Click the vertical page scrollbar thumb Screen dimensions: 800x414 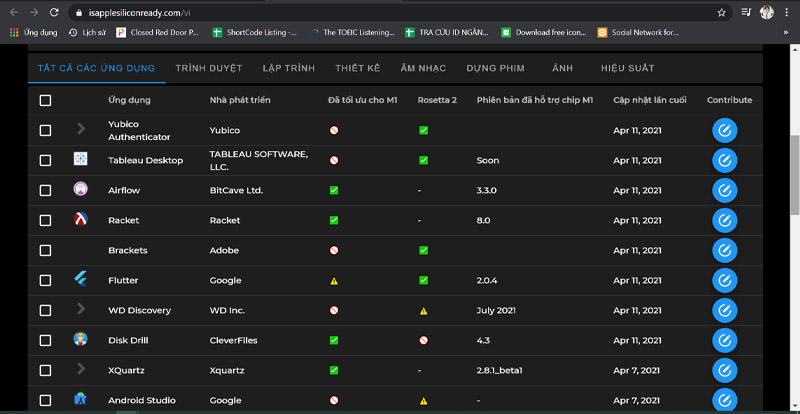pyautogui.click(x=794, y=175)
